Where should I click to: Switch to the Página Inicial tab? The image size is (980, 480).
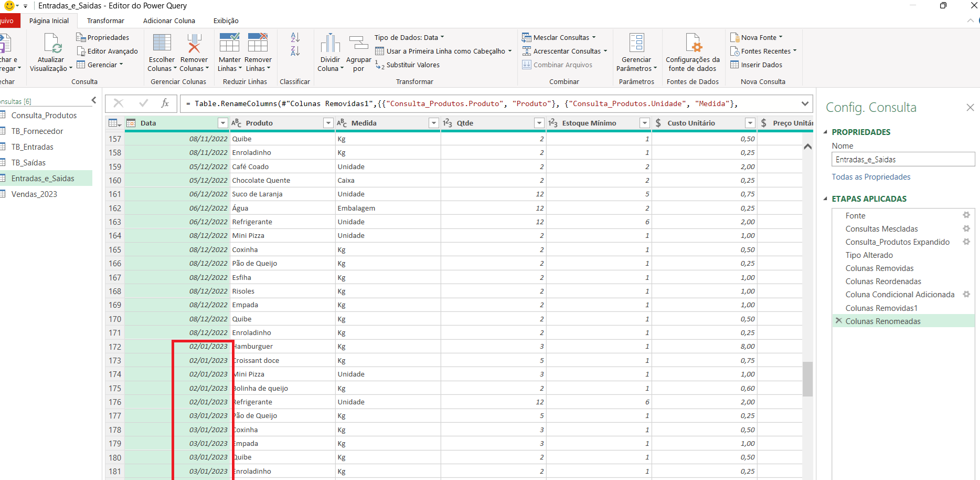[49, 20]
